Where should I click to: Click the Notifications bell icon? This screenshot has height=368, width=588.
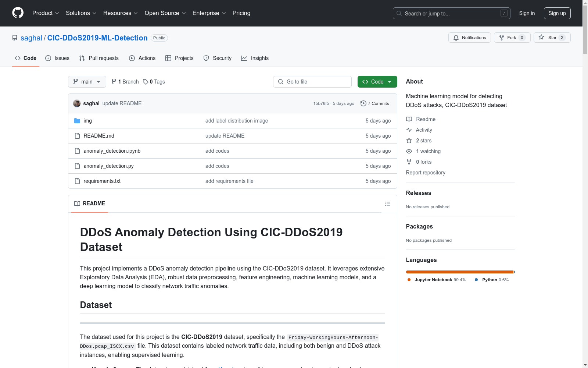click(x=456, y=38)
